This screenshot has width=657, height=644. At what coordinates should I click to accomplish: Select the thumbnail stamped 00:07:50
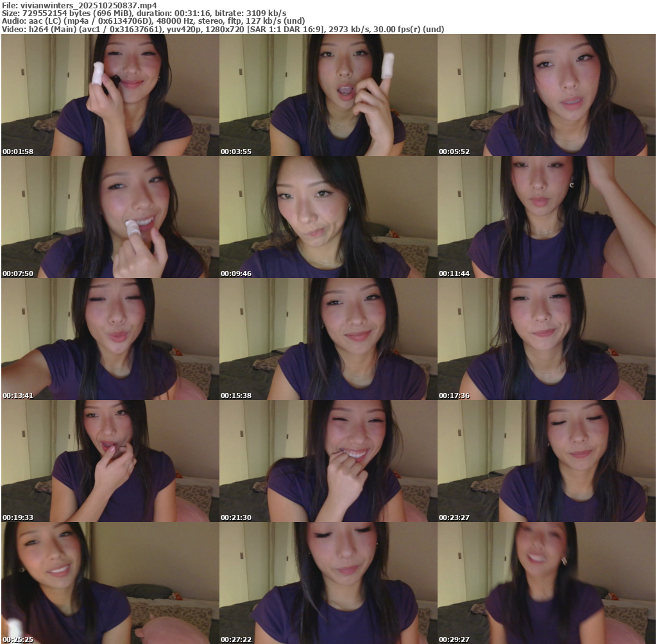[x=110, y=217]
